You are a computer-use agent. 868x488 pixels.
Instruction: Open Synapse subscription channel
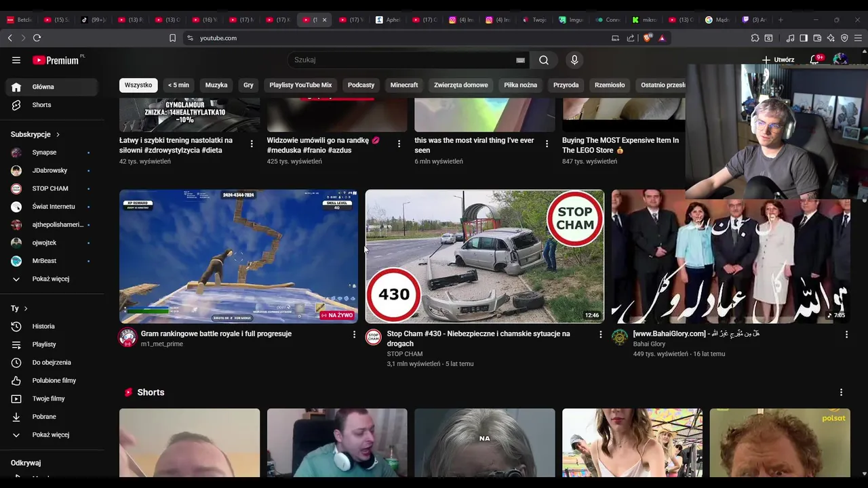[52, 152]
